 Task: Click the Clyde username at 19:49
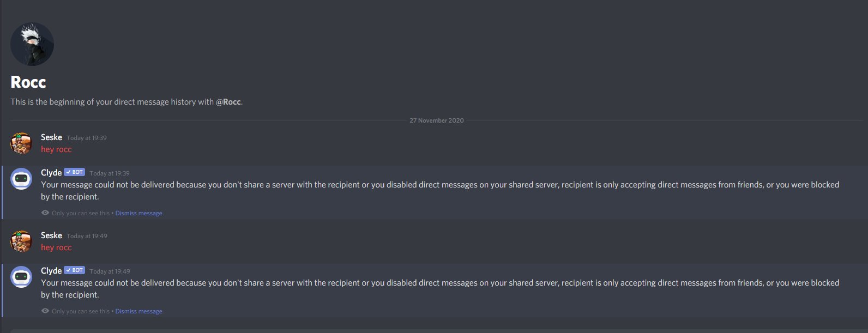tap(51, 271)
